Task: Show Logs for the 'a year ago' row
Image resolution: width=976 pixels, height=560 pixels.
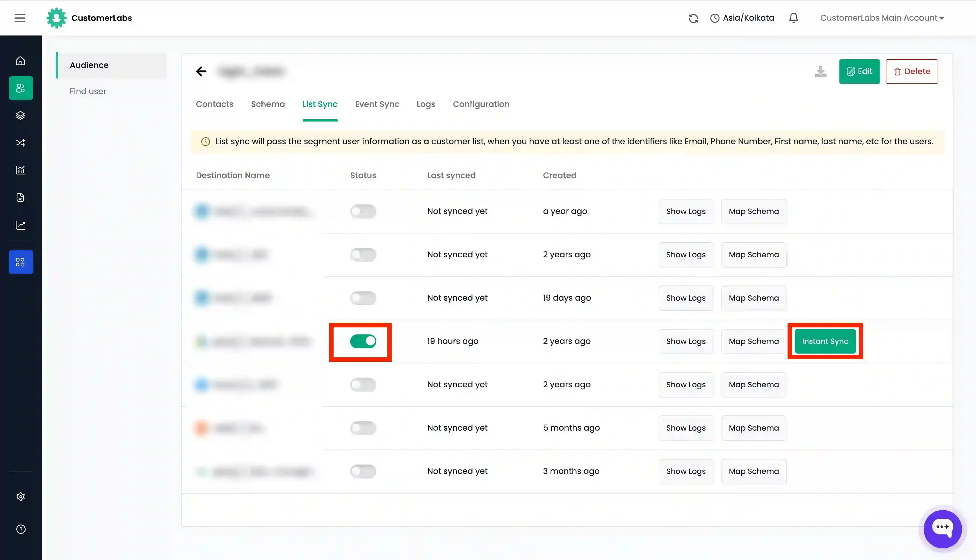Action: (685, 211)
